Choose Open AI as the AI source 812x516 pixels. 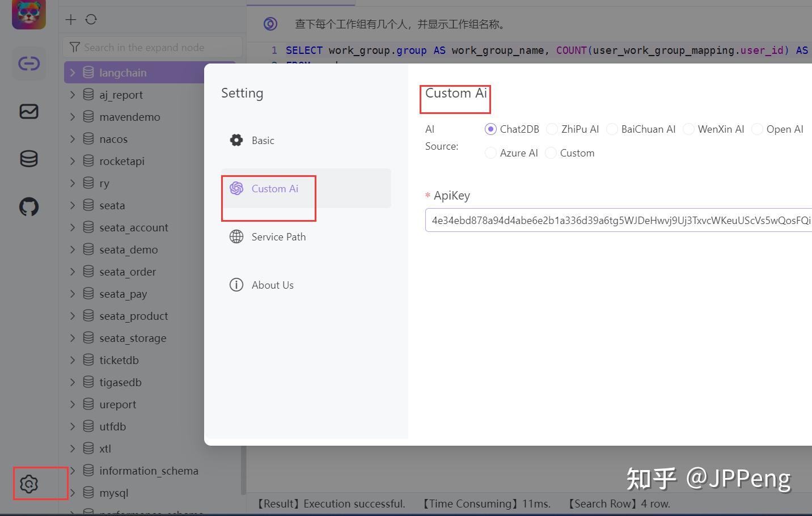click(x=757, y=129)
